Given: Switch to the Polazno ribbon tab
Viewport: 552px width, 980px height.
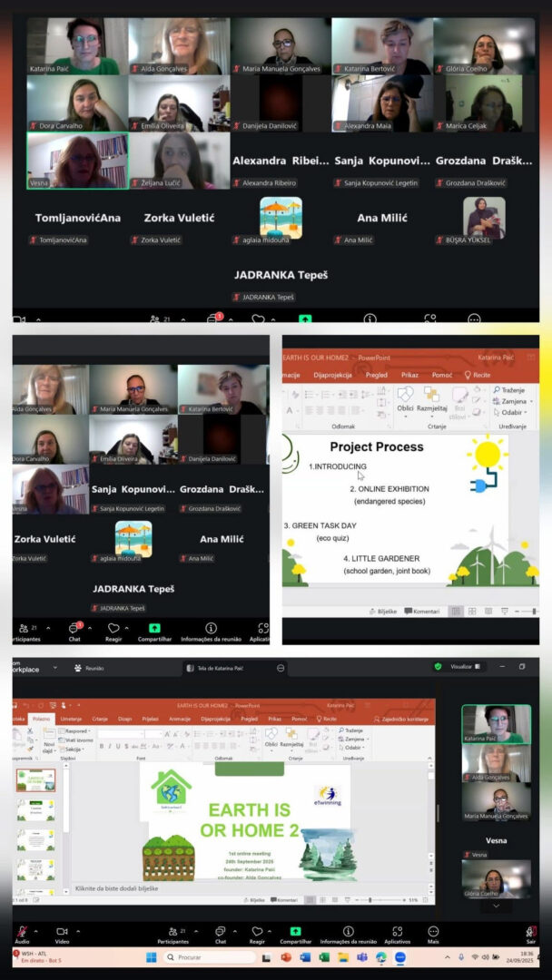Looking at the screenshot, I should click(42, 718).
